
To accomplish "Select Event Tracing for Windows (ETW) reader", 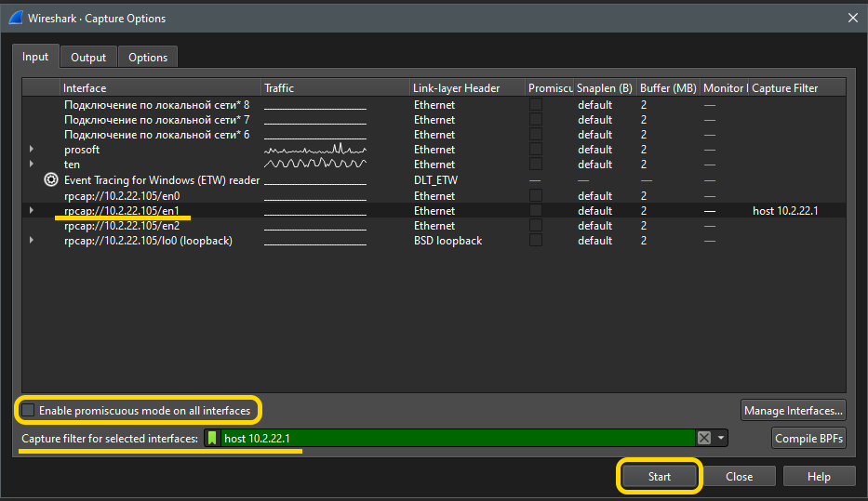I will coord(162,179).
